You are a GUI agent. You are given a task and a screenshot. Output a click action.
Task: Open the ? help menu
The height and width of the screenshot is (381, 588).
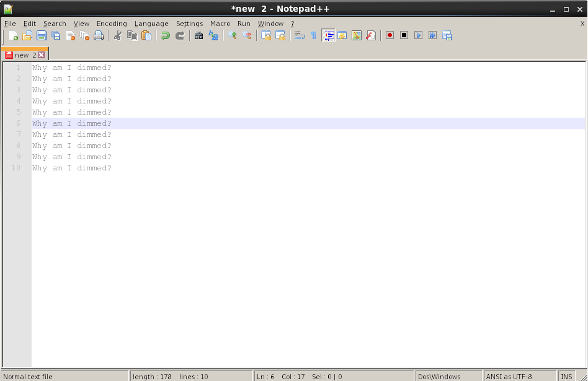pos(293,24)
